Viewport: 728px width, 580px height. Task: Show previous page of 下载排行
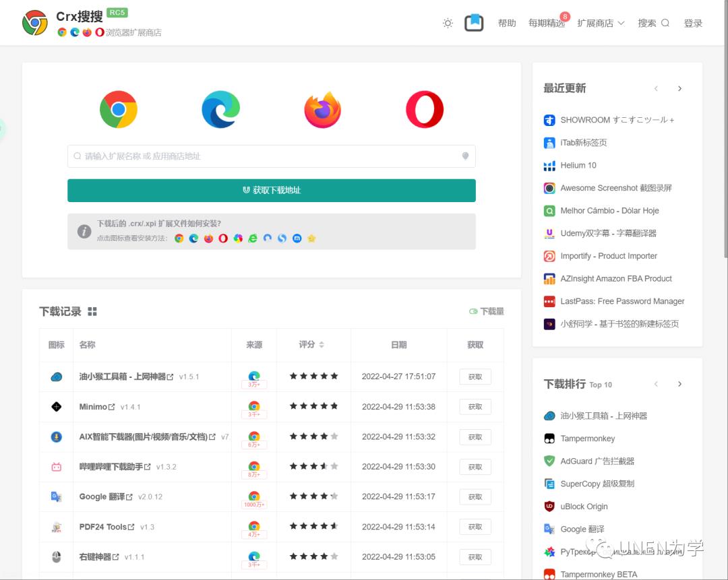tap(656, 384)
